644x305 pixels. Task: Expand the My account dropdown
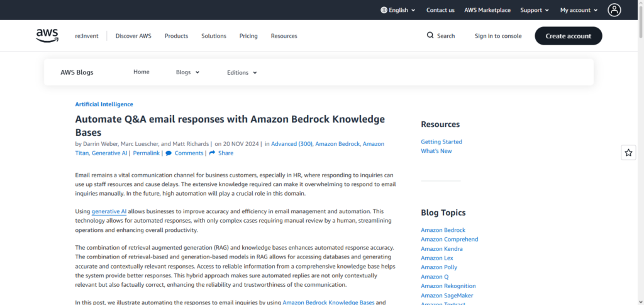click(x=579, y=10)
